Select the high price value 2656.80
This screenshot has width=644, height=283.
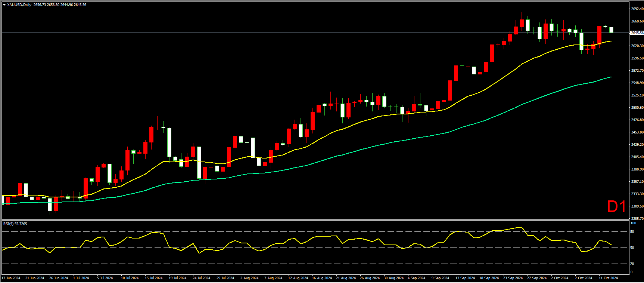click(x=53, y=5)
